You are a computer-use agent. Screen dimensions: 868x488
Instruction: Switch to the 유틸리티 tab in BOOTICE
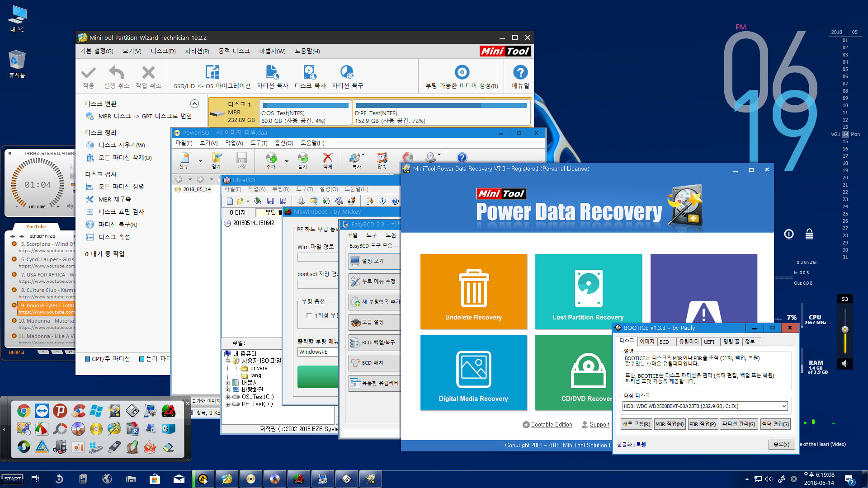pos(689,342)
